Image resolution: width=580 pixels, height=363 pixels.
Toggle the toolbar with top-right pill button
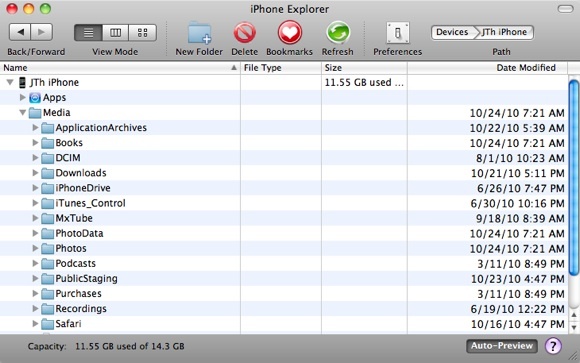pyautogui.click(x=566, y=9)
